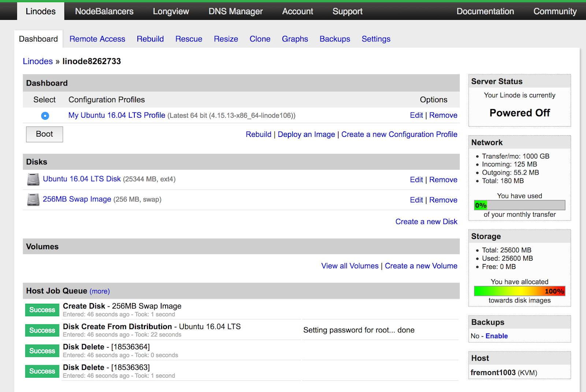The image size is (586, 392).
Task: Visit the Community link in top bar
Action: [x=555, y=11]
